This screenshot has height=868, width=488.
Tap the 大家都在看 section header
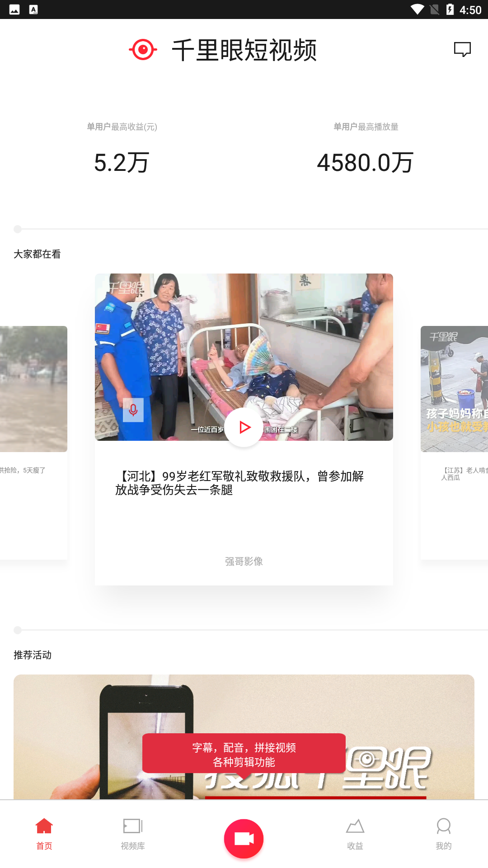click(37, 254)
